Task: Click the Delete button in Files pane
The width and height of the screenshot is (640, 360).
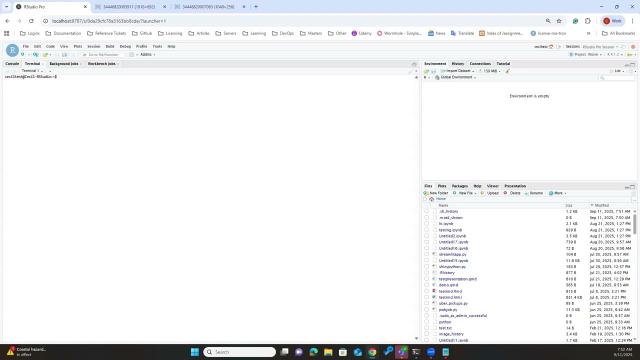Action: 512,193
